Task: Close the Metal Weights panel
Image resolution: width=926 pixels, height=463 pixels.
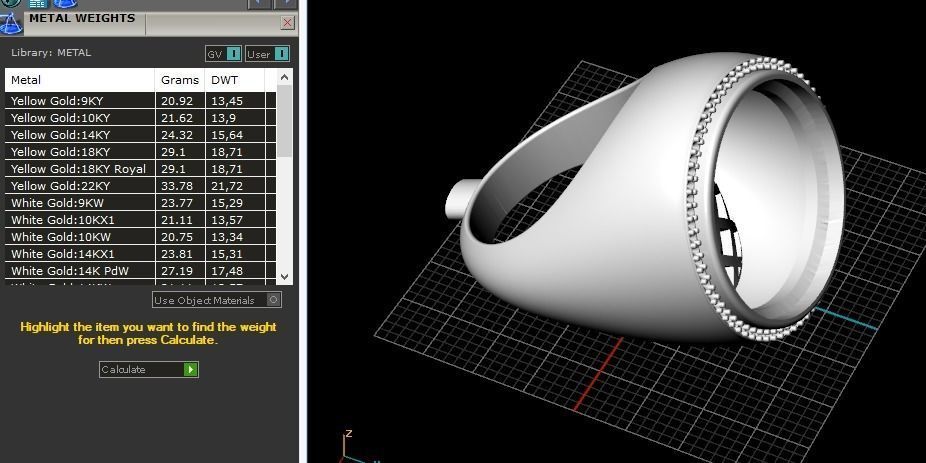Action: point(288,23)
